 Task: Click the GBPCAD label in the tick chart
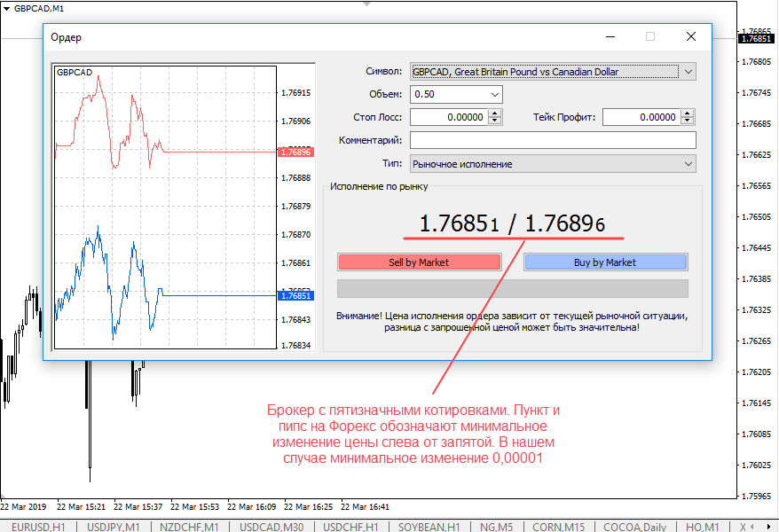75,73
